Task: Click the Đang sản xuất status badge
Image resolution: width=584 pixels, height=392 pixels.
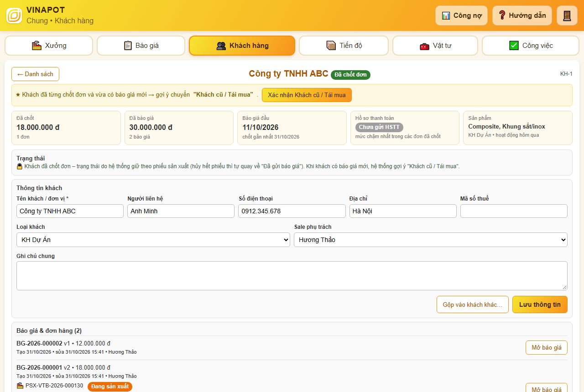Action: pos(109,387)
